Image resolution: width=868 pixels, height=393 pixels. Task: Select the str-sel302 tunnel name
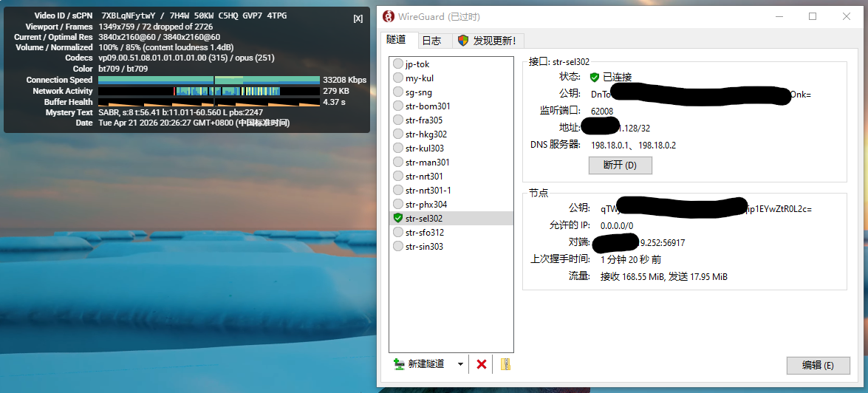423,219
